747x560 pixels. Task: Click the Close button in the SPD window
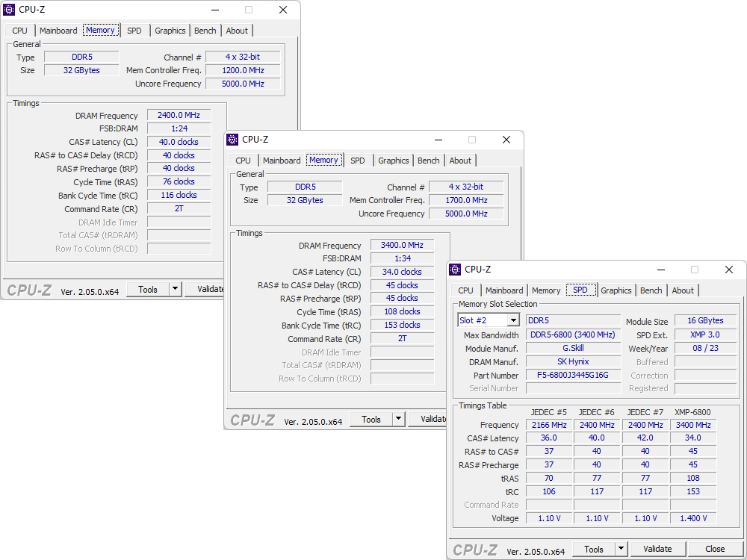point(715,549)
